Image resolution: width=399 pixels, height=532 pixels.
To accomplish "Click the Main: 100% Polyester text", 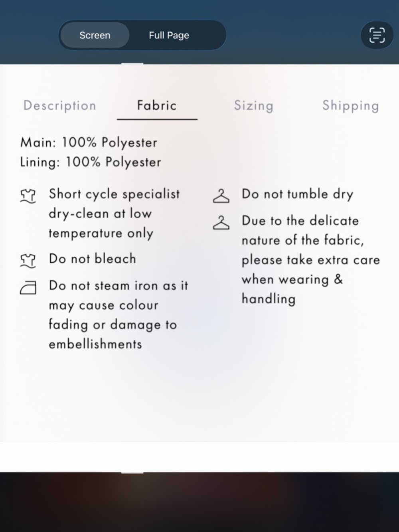I will [89, 142].
